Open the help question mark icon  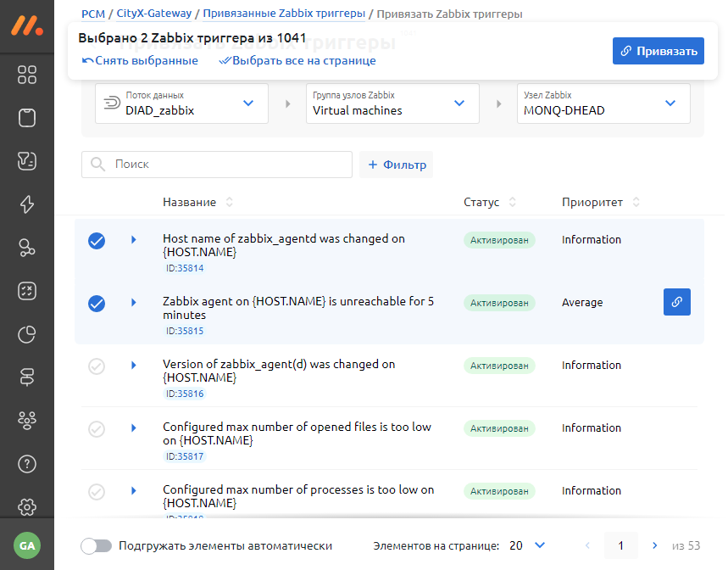(x=27, y=464)
